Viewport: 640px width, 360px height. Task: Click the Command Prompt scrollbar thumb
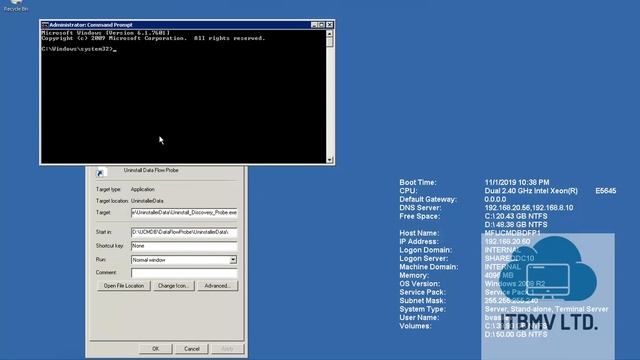coord(329,42)
